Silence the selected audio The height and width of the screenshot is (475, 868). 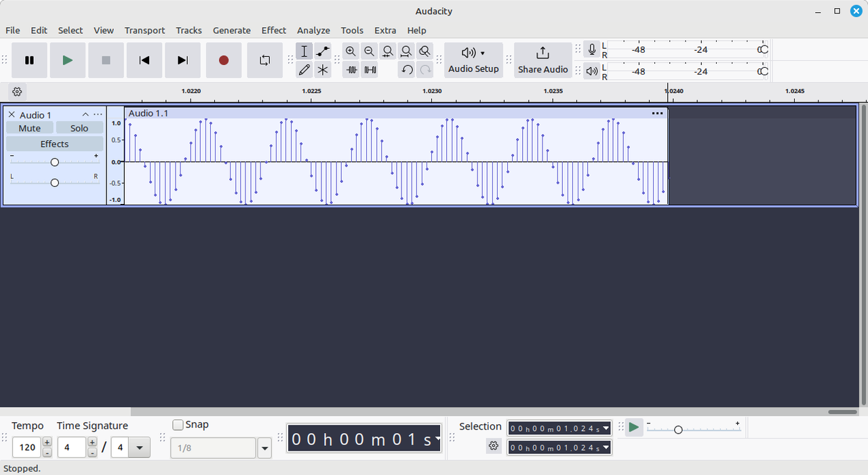tap(370, 69)
